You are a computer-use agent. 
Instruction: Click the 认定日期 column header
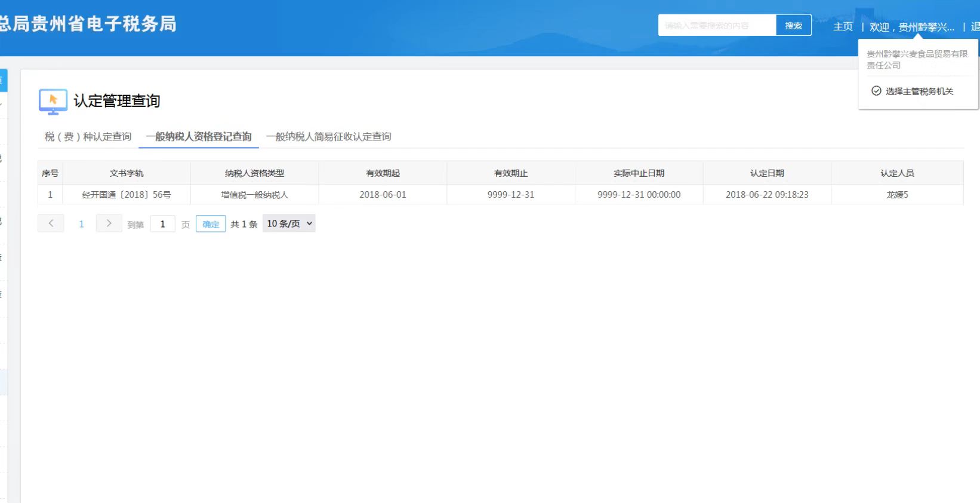767,173
